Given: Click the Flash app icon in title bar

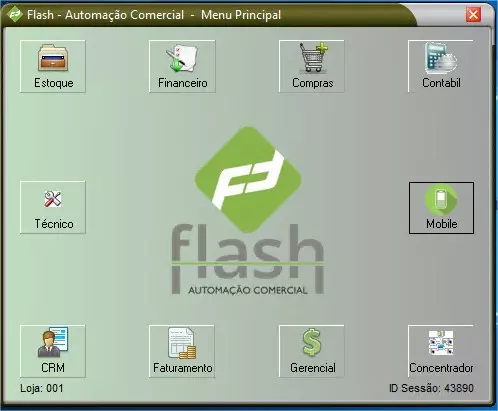Looking at the screenshot, I should (x=15, y=15).
